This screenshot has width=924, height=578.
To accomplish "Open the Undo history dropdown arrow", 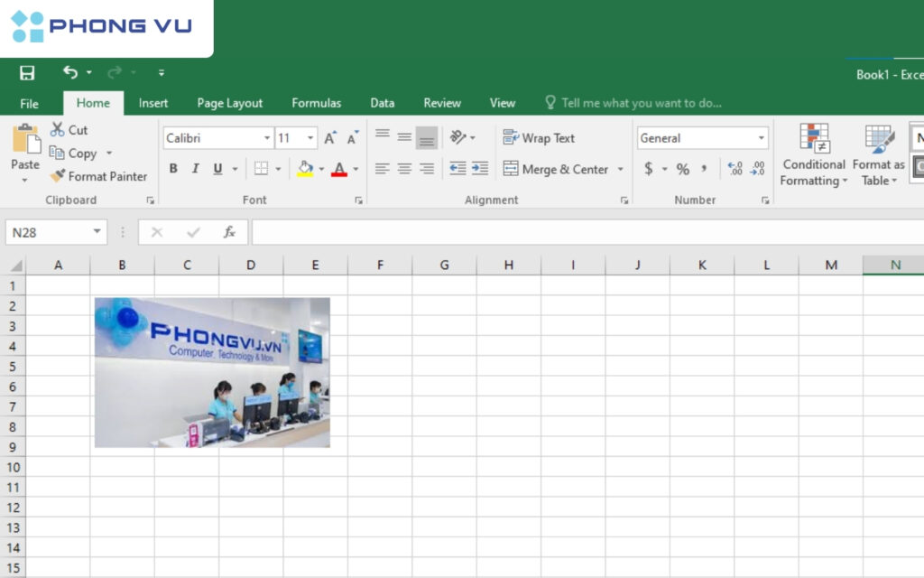I will [89, 72].
